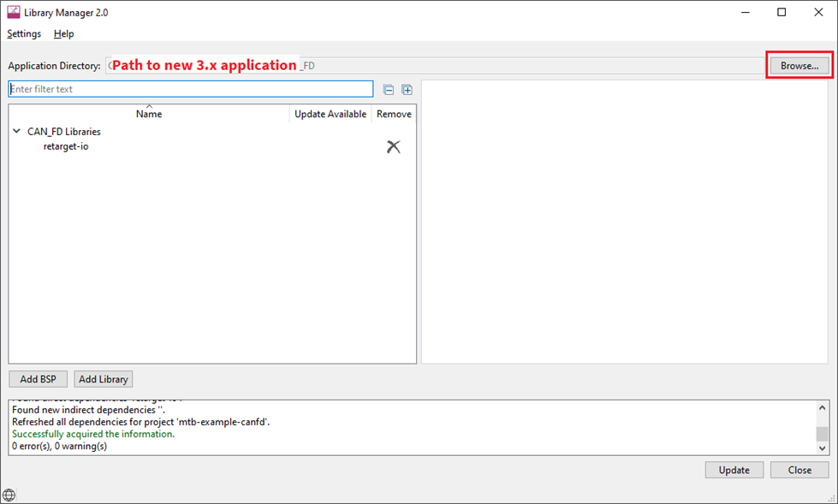
Task: Click the Application Directory path field
Action: coord(428,64)
